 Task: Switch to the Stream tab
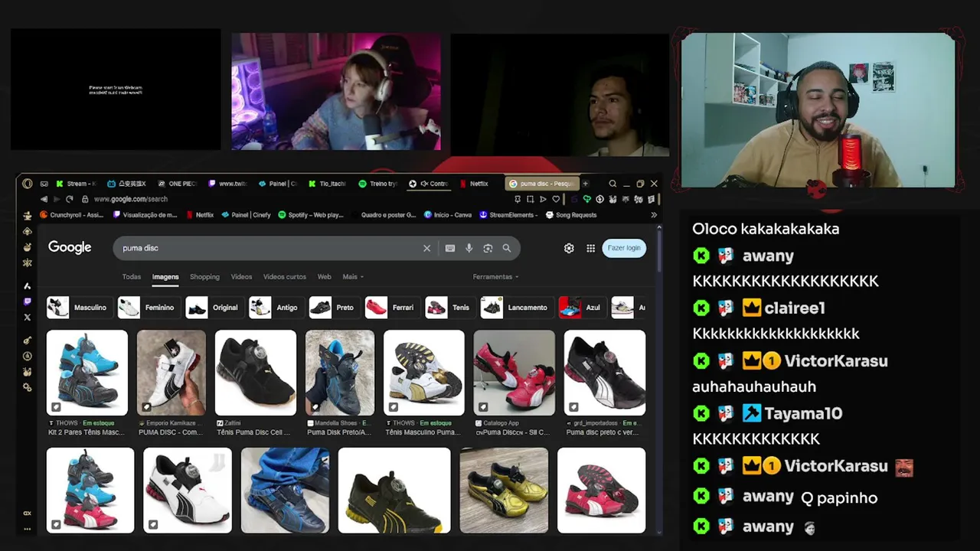click(76, 184)
